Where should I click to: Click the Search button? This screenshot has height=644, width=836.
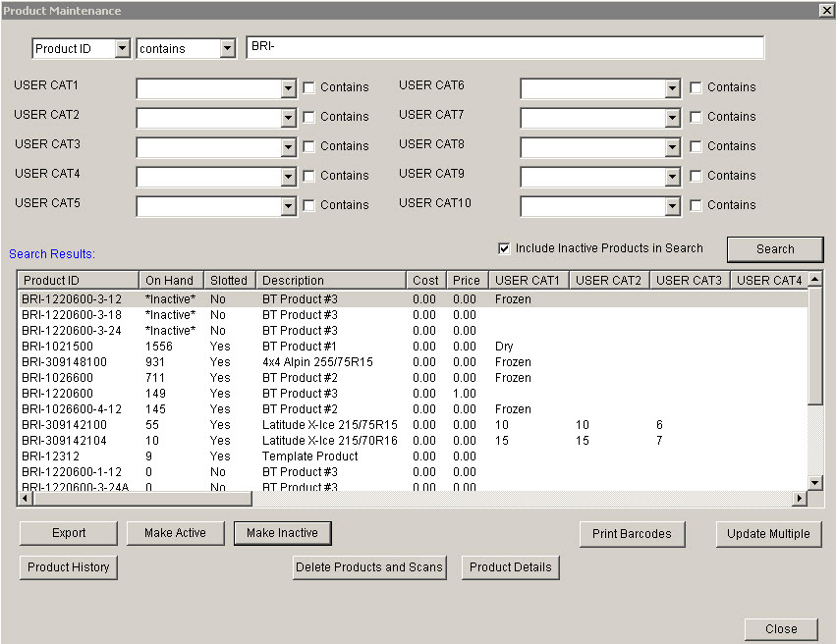(775, 249)
